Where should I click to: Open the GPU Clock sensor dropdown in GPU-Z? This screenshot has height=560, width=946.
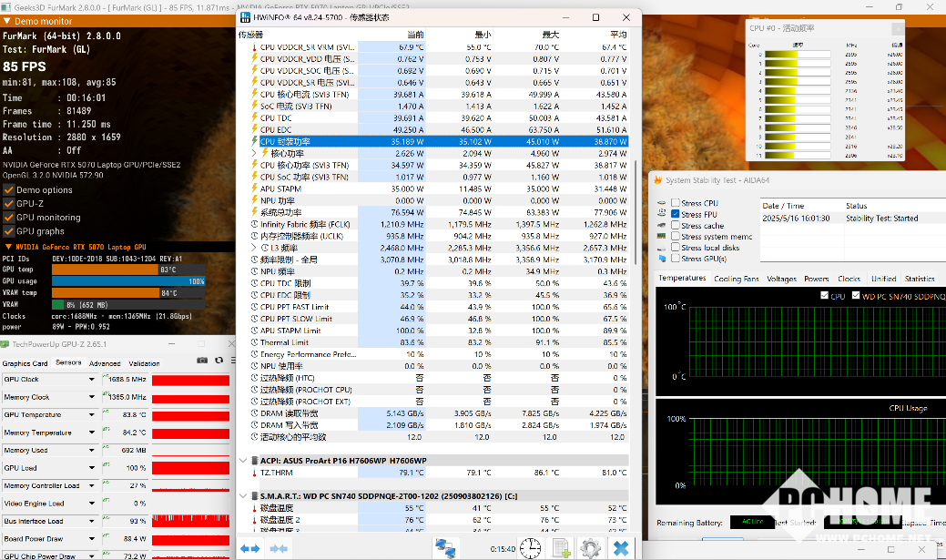coord(92,380)
